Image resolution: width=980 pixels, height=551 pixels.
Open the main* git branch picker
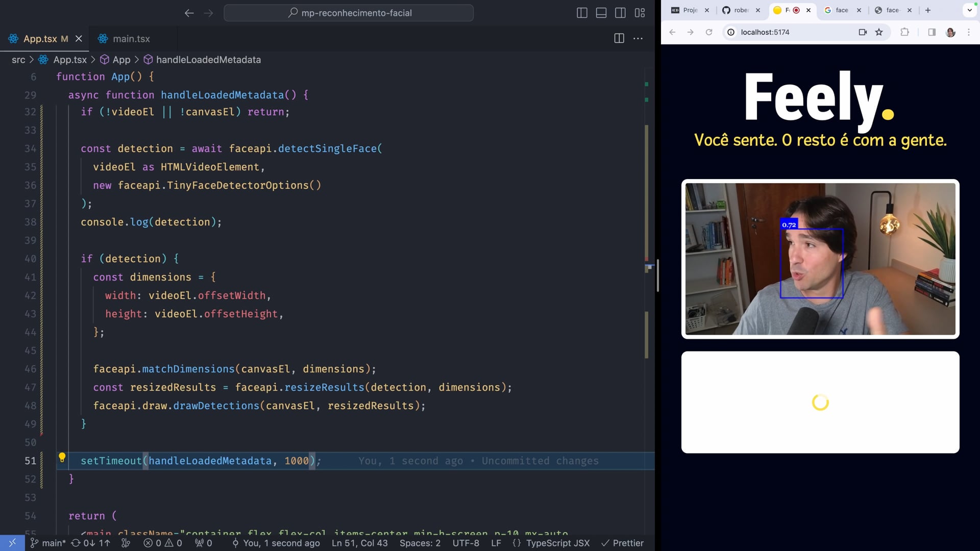48,543
